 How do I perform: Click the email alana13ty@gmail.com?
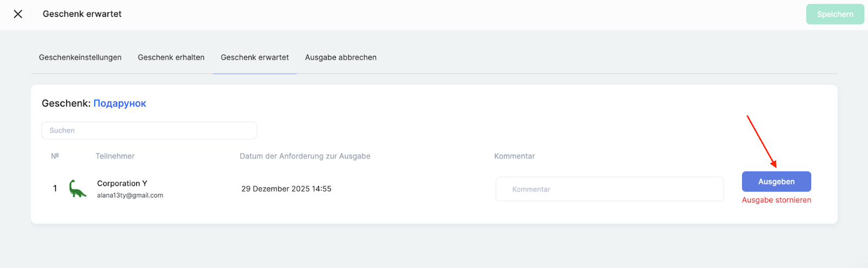click(x=130, y=195)
